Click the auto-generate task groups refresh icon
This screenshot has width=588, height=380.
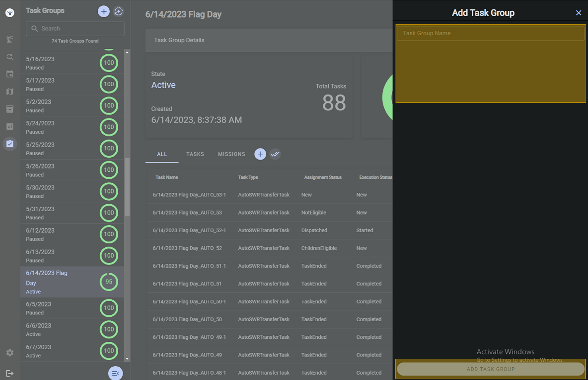(118, 11)
